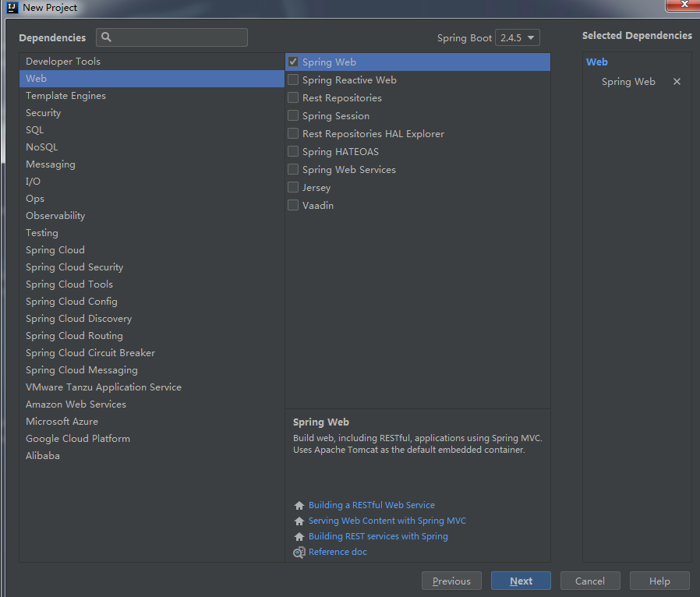
Task: Open Building a RESTful Web Service guide
Action: point(371,505)
